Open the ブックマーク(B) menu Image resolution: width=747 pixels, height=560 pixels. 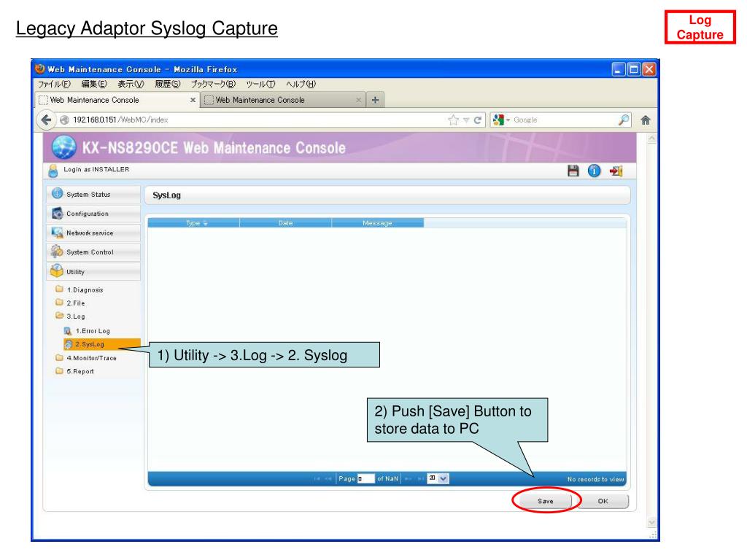(x=213, y=85)
